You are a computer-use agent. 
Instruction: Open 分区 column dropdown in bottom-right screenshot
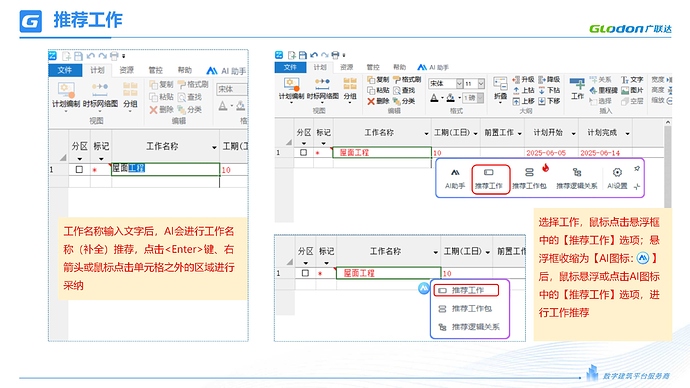305,263
